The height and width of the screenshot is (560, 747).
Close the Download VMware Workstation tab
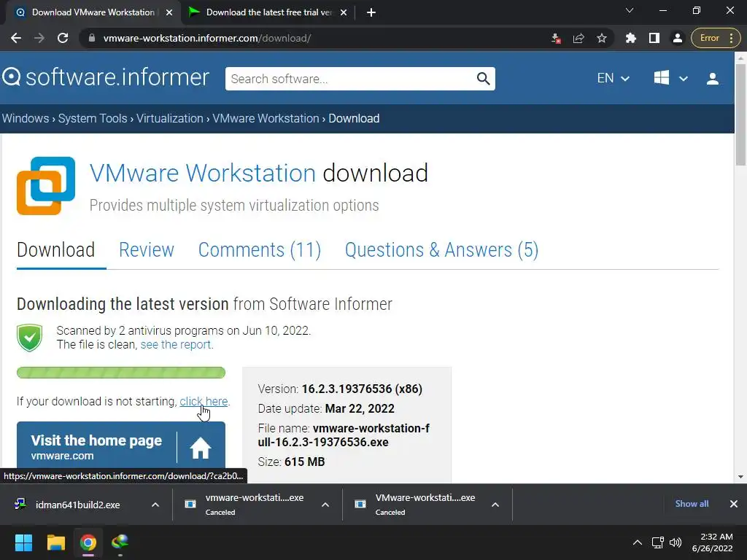point(169,12)
